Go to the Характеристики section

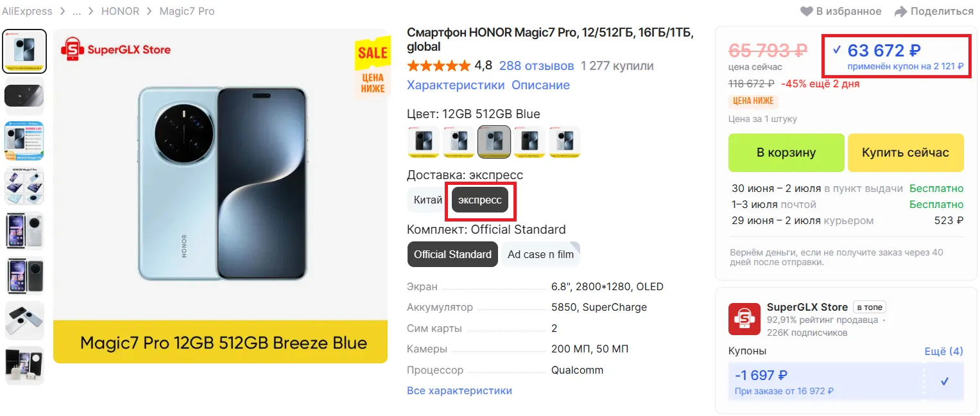coord(456,85)
